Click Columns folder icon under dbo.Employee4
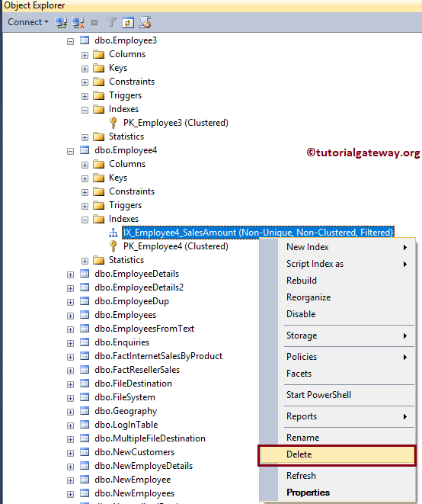This screenshot has height=504, width=422. [98, 164]
